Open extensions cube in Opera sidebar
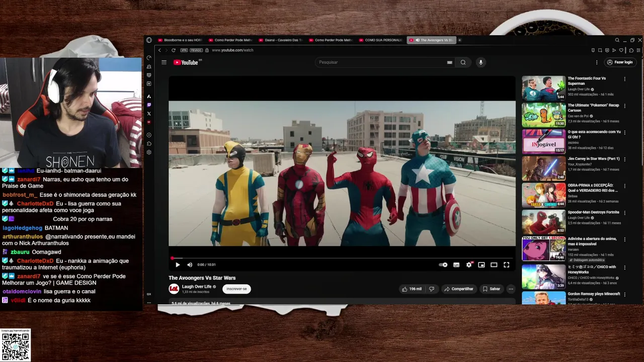Screen dimensions: 644x362 pyautogui.click(x=149, y=144)
